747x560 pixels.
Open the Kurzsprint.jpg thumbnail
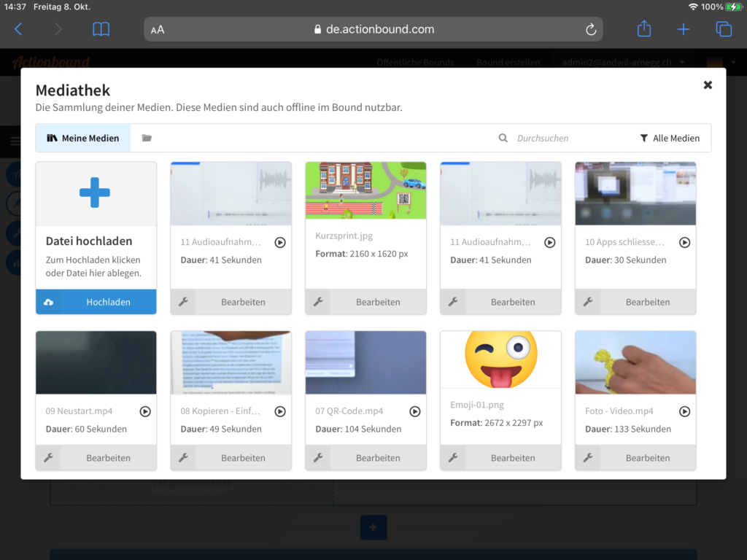coord(365,190)
